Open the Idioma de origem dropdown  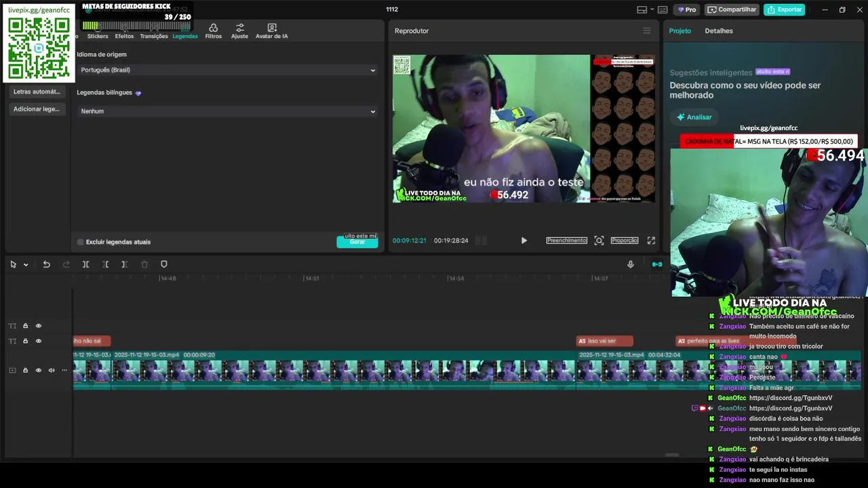[x=226, y=70]
